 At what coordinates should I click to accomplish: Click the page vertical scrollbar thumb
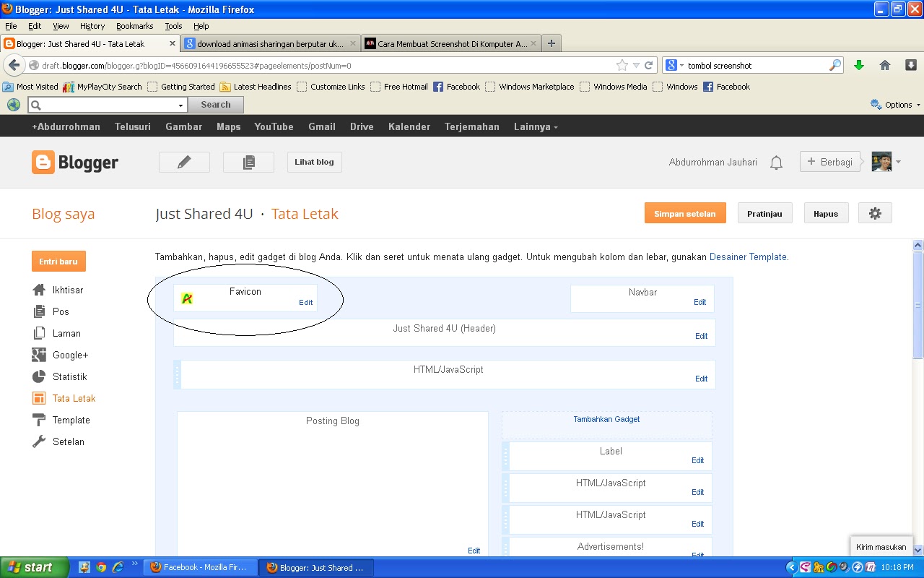[918, 305]
